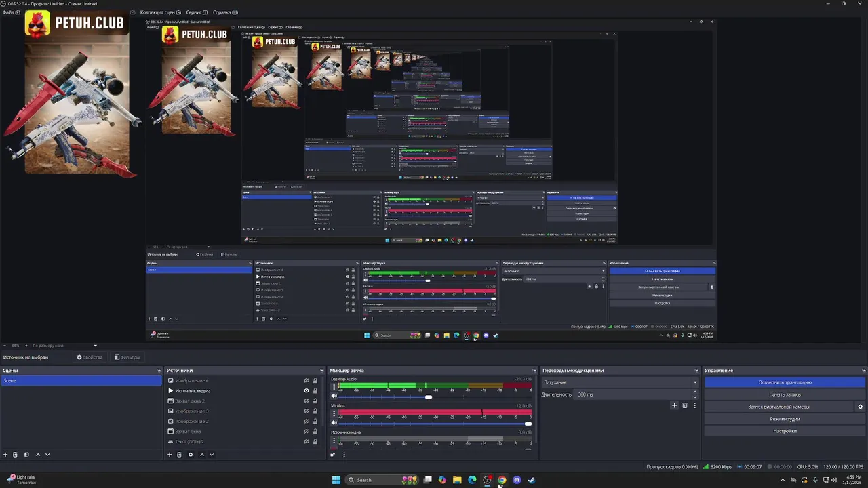Click Остановить трансляцию button
This screenshot has width=868, height=488.
[785, 382]
